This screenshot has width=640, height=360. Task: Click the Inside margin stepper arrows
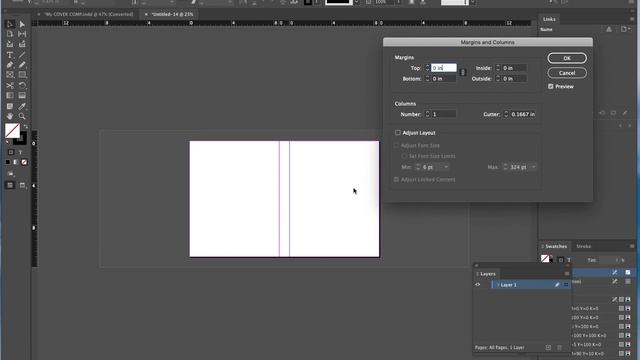click(x=498, y=68)
